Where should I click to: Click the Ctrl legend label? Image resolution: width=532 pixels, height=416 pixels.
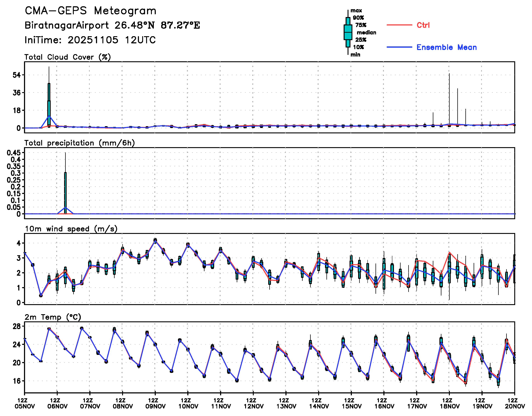coord(423,25)
